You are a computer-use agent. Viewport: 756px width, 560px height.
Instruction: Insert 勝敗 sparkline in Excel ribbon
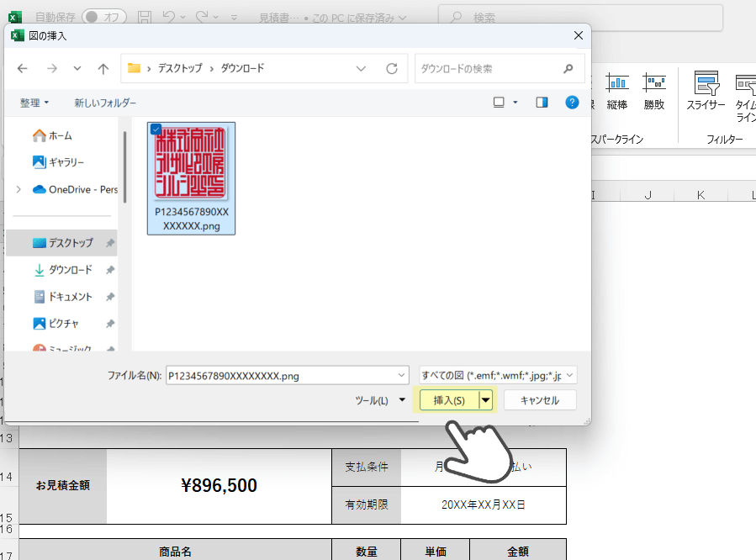pos(654,91)
